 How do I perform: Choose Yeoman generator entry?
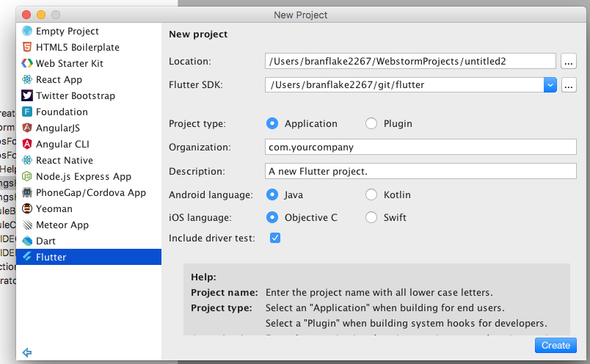89,208
